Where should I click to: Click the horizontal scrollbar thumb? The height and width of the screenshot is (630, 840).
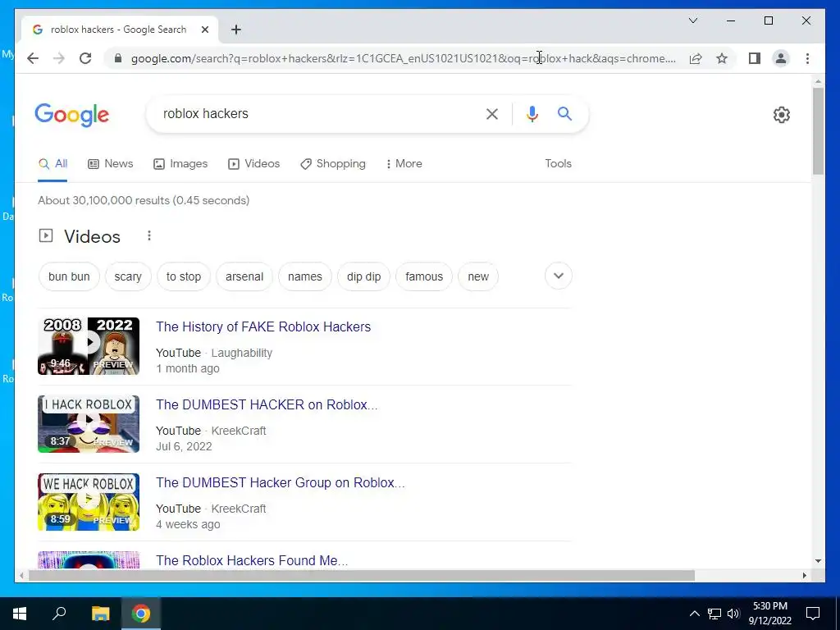[x=362, y=575]
